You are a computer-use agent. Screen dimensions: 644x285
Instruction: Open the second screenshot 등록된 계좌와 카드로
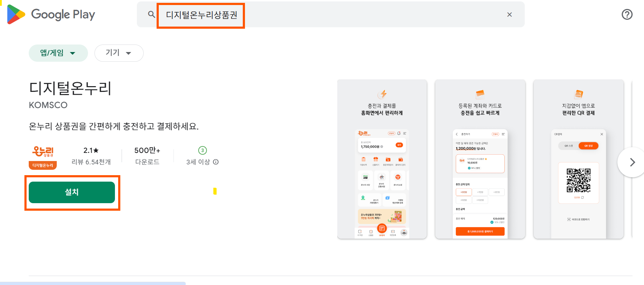tap(480, 159)
